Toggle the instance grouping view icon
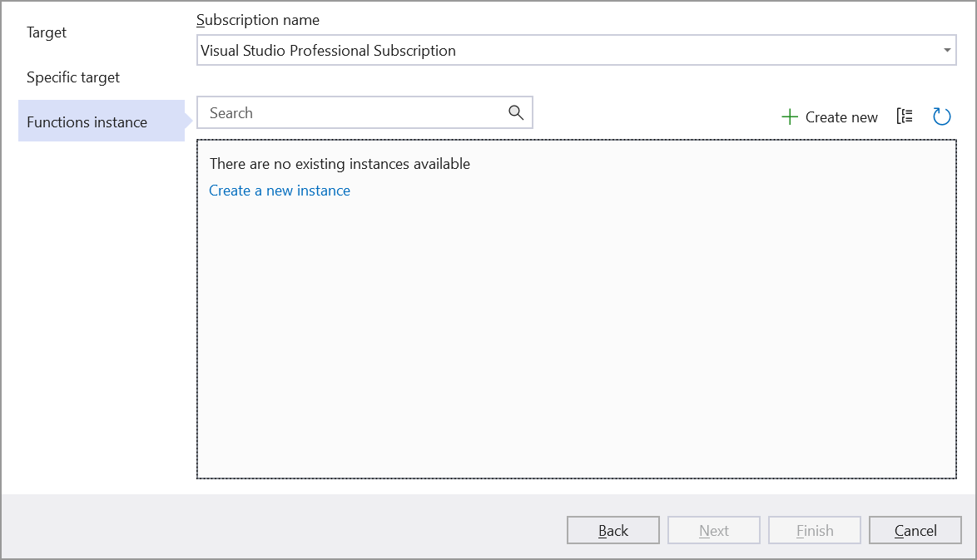This screenshot has width=977, height=560. click(x=905, y=116)
